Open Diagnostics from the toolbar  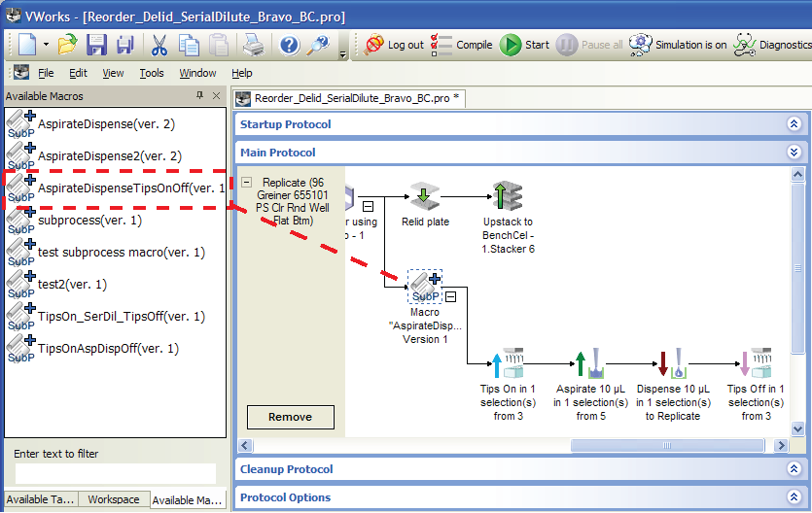pos(772,45)
